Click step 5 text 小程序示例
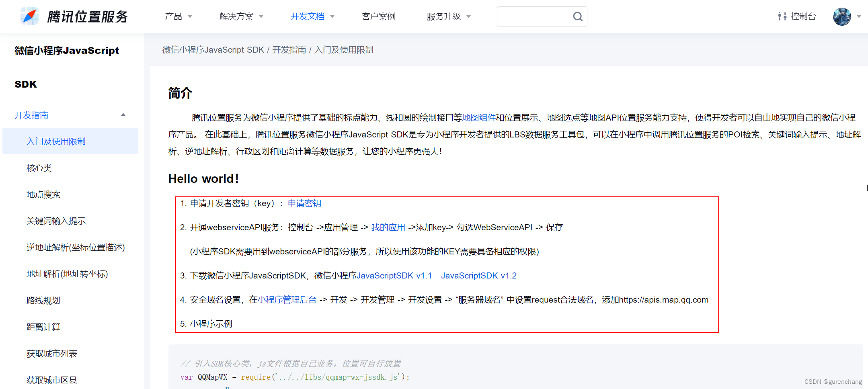This screenshot has width=868, height=389. tap(211, 324)
